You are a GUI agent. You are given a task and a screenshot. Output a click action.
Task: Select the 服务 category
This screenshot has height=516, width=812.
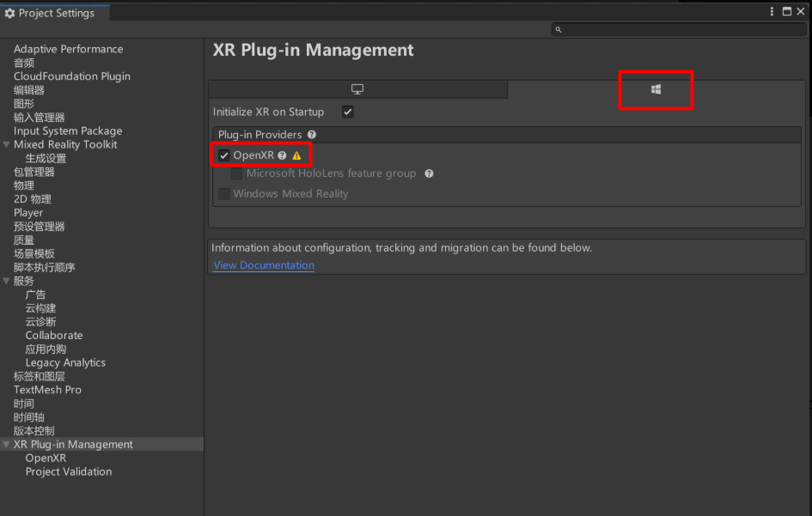24,281
